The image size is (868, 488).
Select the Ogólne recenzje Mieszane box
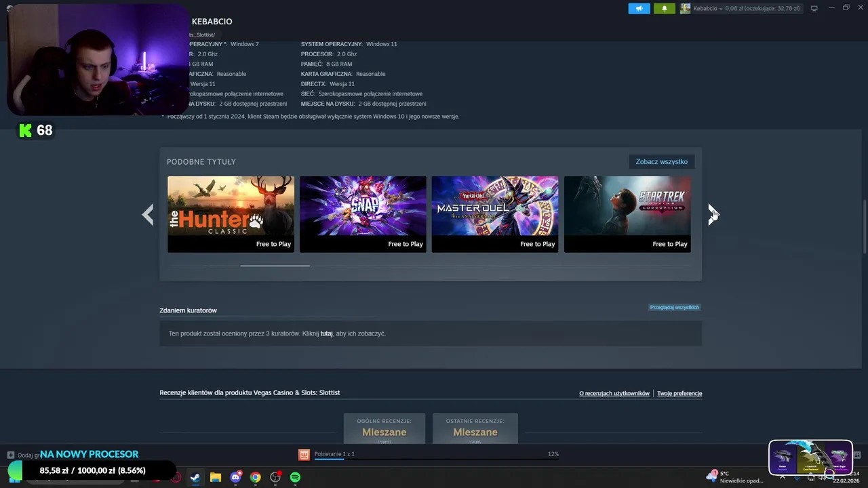(x=384, y=428)
